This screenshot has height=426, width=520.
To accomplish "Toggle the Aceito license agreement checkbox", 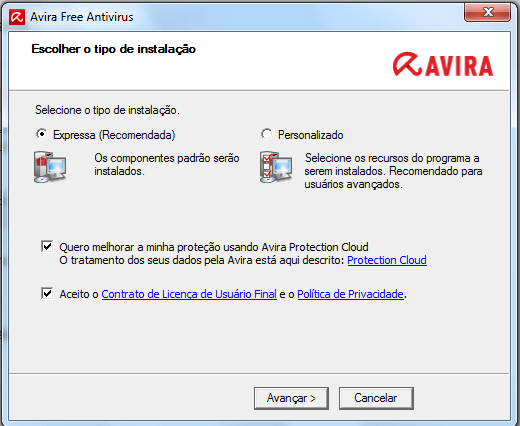I will 47,294.
